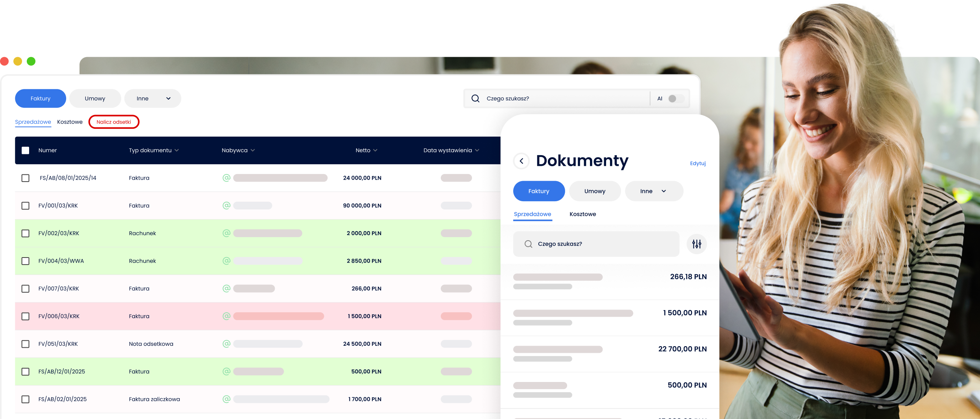Switch to the Kosztowe tab in desktop view
Screen dimensions: 980x419
click(x=70, y=122)
